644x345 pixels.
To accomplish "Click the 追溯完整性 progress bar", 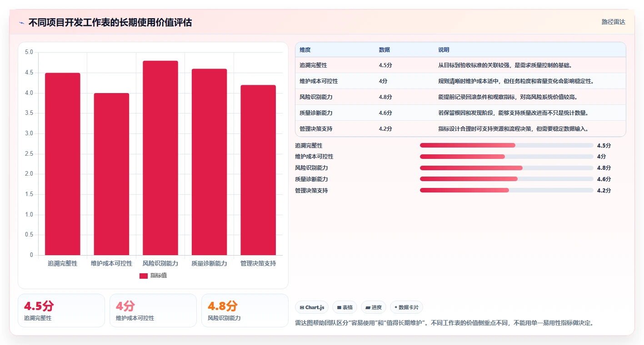I will pos(507,145).
